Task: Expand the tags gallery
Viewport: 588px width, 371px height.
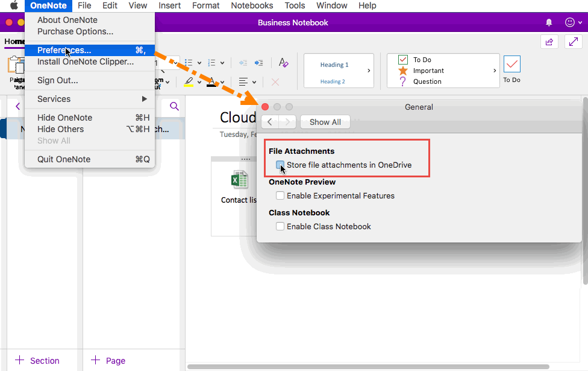Action: tap(495, 71)
